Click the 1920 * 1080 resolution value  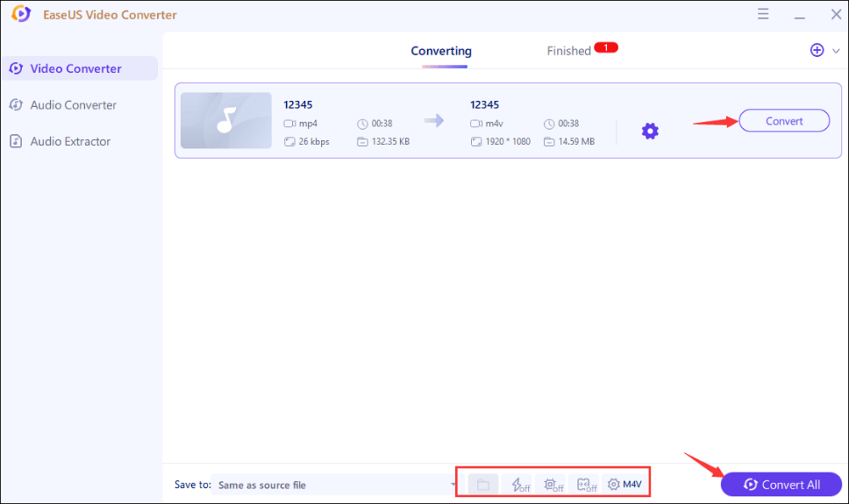tap(508, 142)
